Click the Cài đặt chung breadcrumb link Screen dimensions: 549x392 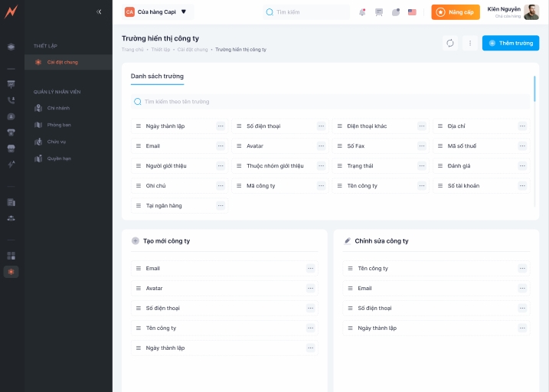click(192, 49)
